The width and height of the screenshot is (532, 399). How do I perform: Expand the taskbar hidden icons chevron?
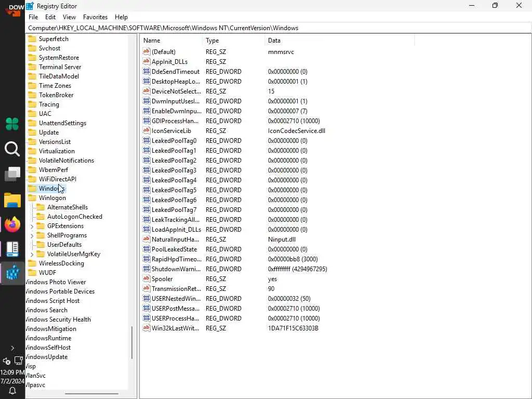point(12,348)
